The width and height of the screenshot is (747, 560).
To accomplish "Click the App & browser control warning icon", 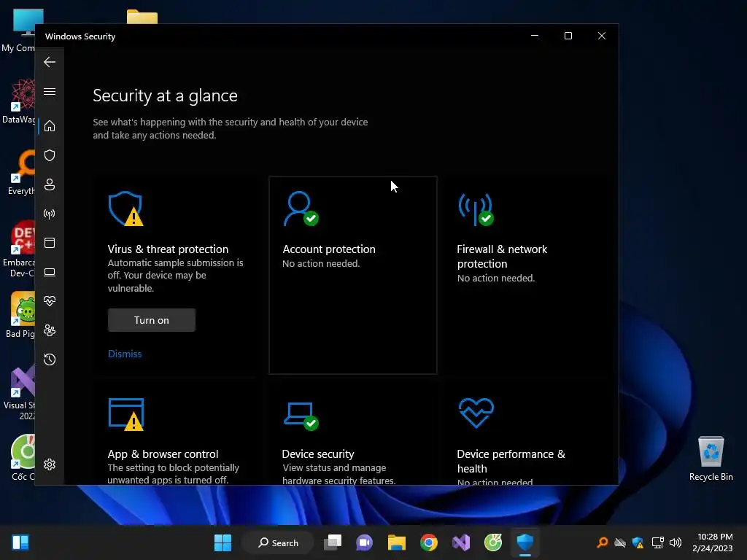I will pos(126,414).
